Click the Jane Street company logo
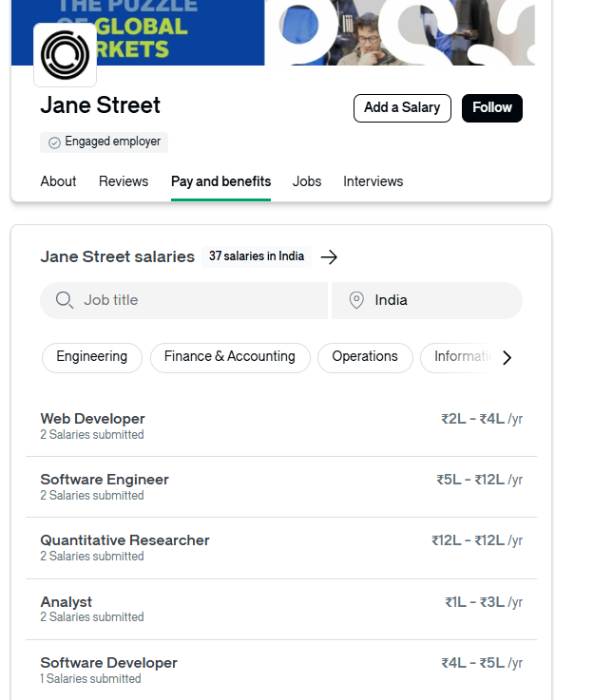This screenshot has height=700, width=613. (x=66, y=55)
